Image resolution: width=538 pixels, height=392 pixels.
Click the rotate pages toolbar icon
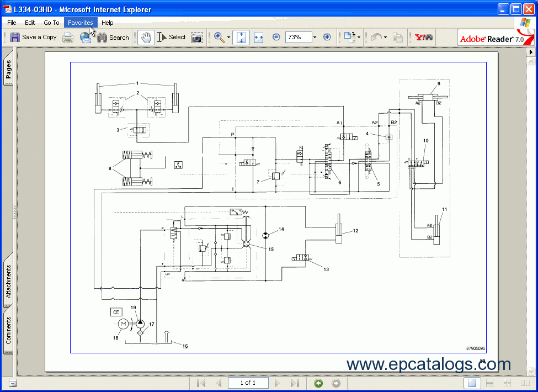(x=350, y=37)
